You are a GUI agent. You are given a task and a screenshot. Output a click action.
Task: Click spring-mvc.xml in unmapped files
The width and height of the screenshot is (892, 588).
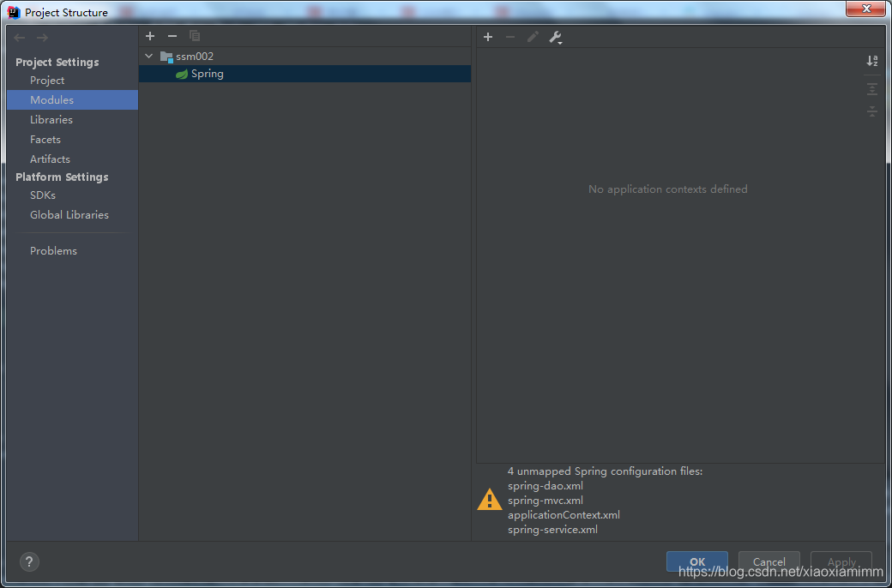[x=545, y=501]
